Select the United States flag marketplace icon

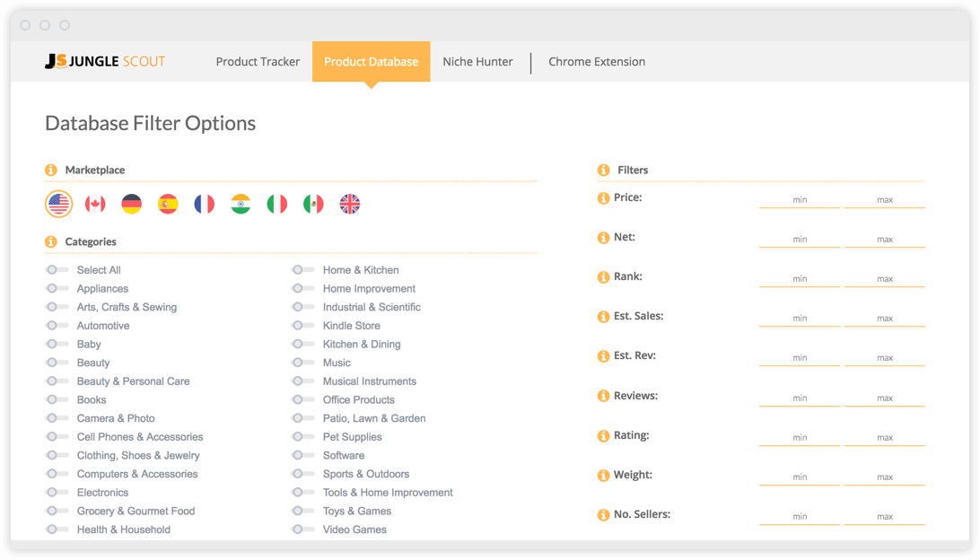58,204
